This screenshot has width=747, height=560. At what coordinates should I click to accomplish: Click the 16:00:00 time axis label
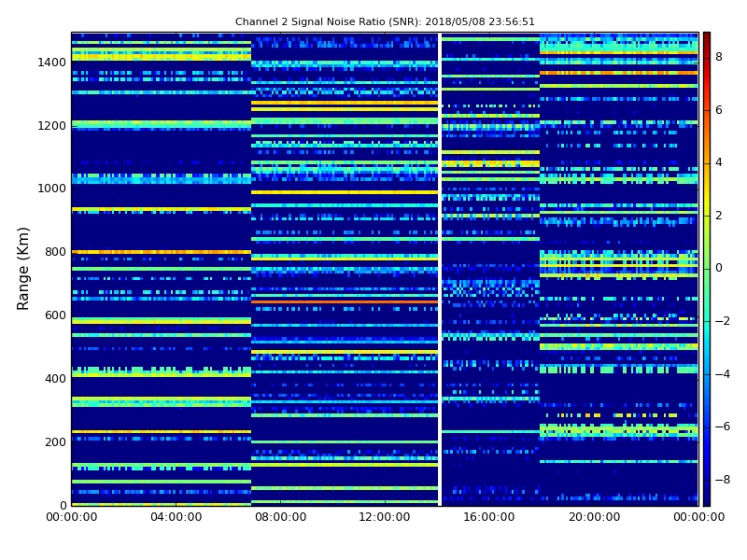(x=489, y=517)
